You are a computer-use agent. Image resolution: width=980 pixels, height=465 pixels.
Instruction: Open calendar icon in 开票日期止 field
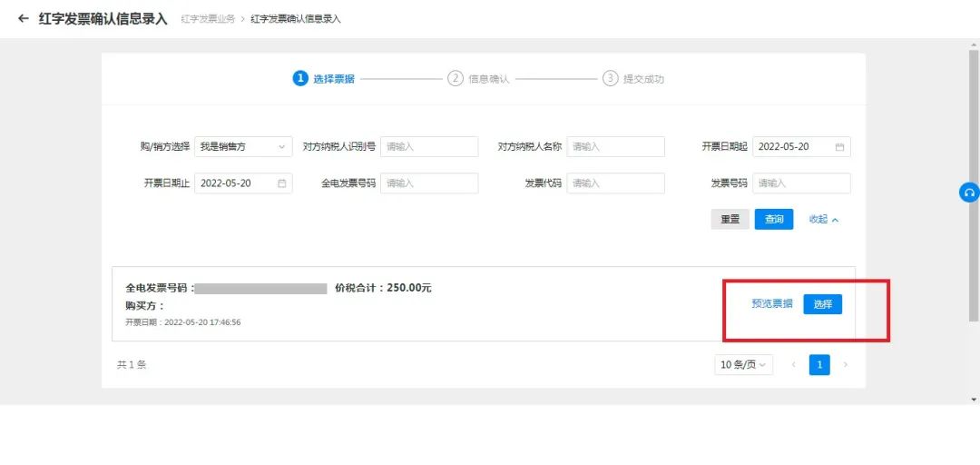pos(281,183)
